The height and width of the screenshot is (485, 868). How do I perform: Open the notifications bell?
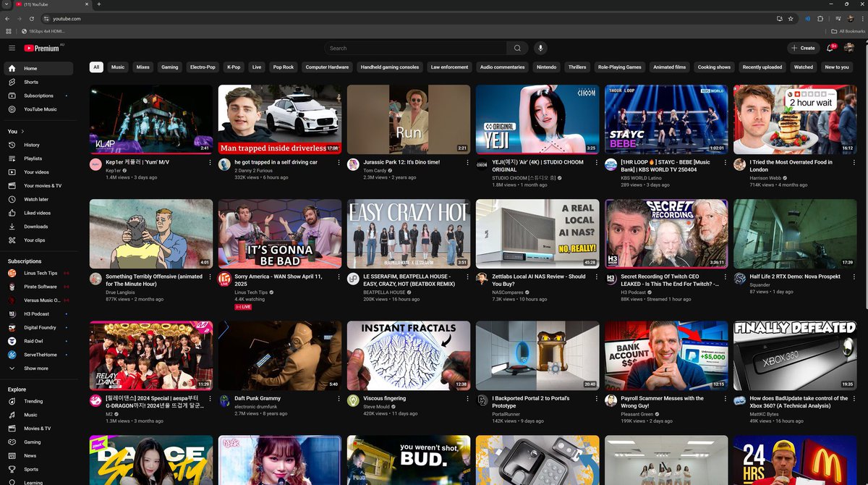pyautogui.click(x=830, y=48)
